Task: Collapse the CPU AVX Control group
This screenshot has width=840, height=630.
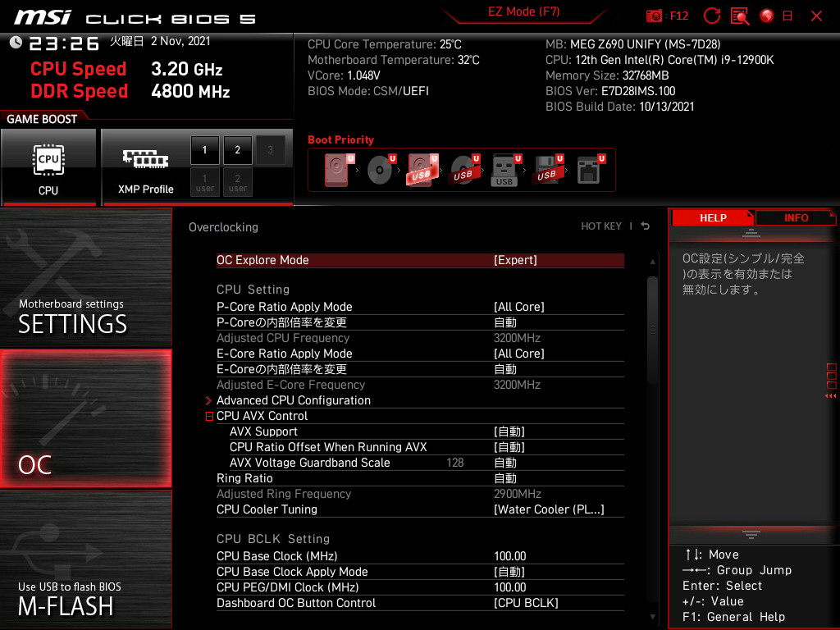Action: point(209,416)
